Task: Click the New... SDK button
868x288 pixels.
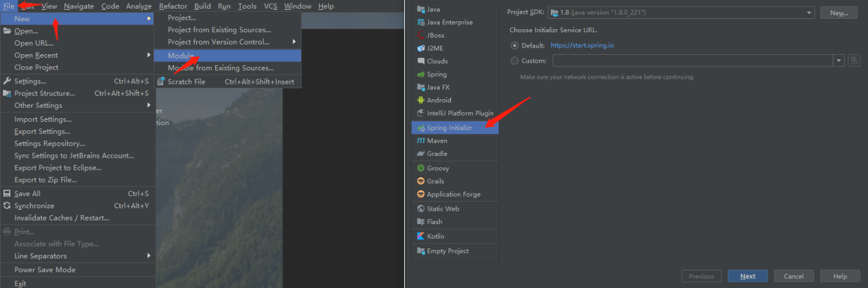Action: (x=839, y=13)
